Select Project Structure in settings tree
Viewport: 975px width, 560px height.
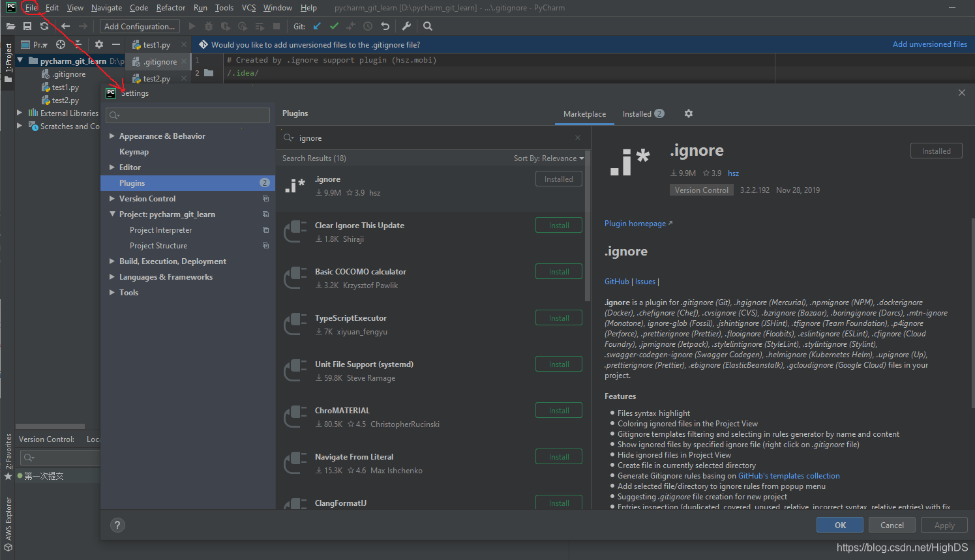click(158, 246)
